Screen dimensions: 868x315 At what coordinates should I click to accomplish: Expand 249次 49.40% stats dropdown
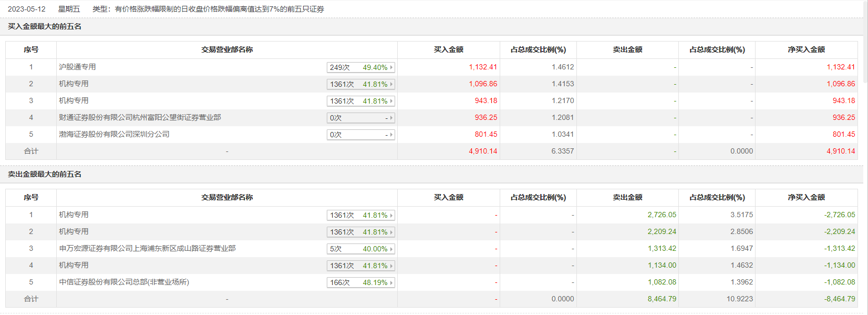point(360,67)
